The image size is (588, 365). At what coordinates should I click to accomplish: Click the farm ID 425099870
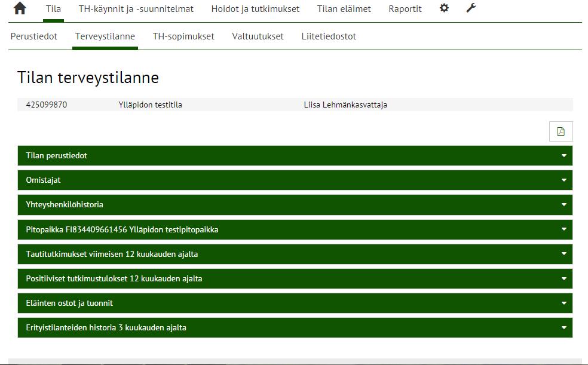[47, 105]
